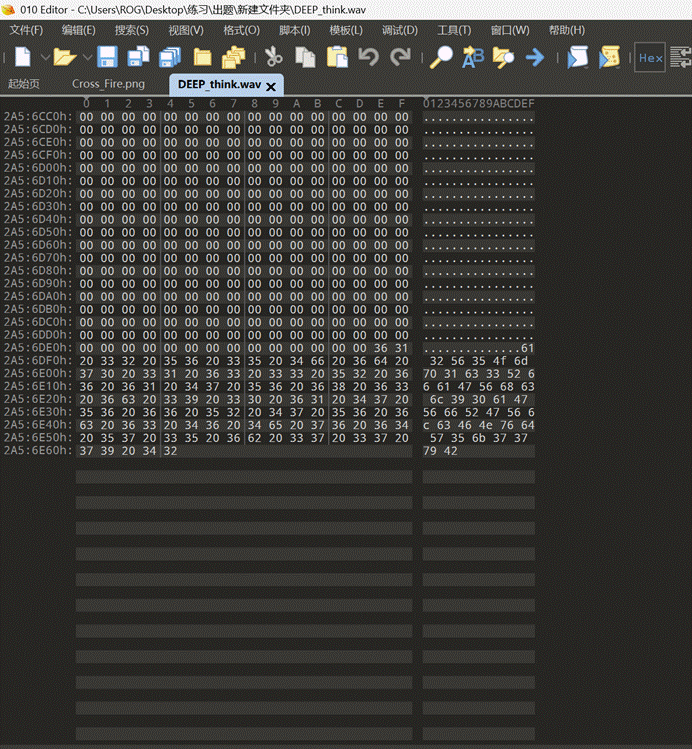692x749 pixels.
Task: Close the DEEP_think.wav tab
Action: pyautogui.click(x=271, y=86)
